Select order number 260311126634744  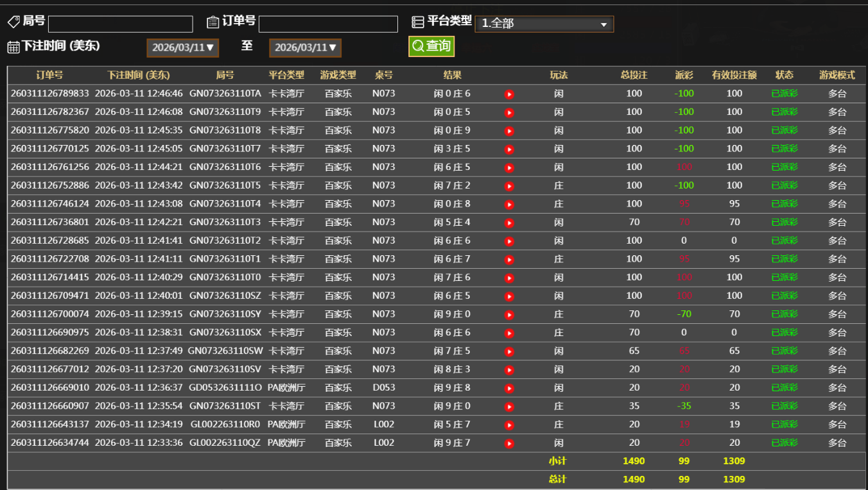50,443
